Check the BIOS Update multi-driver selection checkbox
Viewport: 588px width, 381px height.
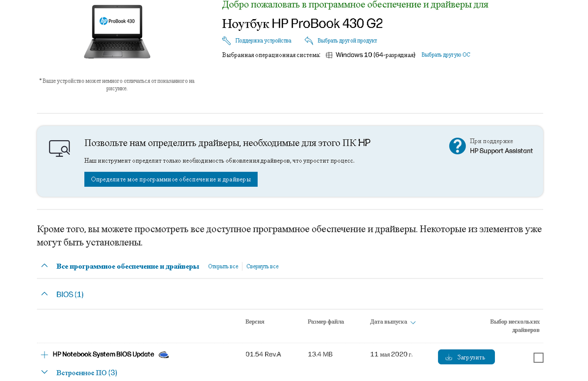point(539,357)
